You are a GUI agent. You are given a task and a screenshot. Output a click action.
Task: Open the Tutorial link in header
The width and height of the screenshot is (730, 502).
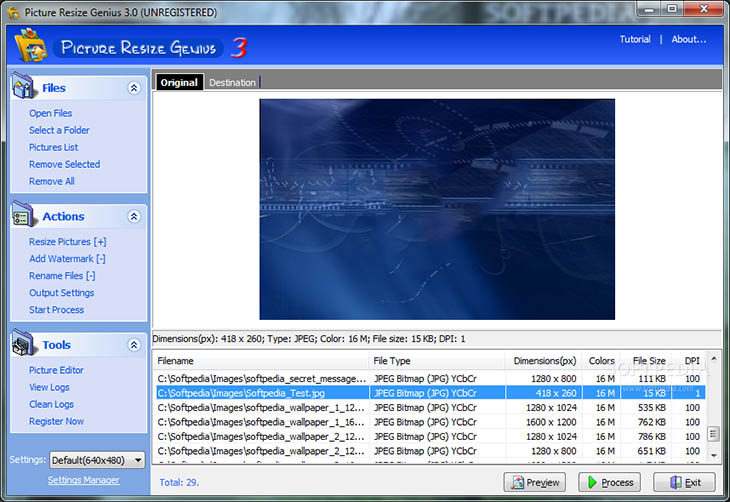(635, 40)
